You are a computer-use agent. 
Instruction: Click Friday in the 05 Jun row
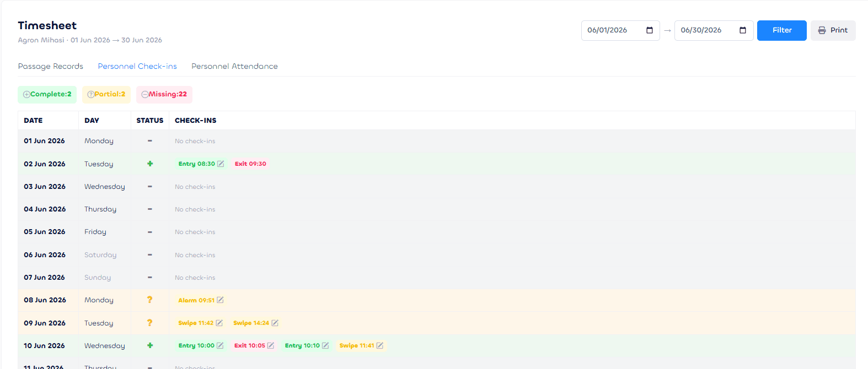click(95, 232)
